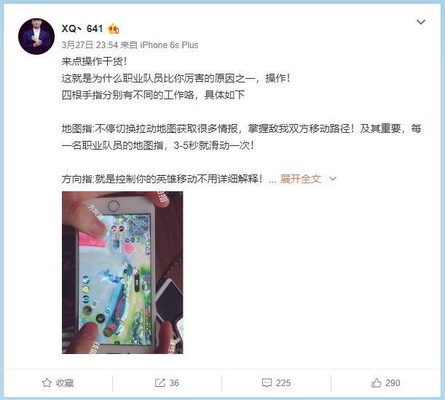Viewport: 445px width, 400px height.
Task: Enlarge the phone gameplay image thumbnail
Action: coord(122,272)
